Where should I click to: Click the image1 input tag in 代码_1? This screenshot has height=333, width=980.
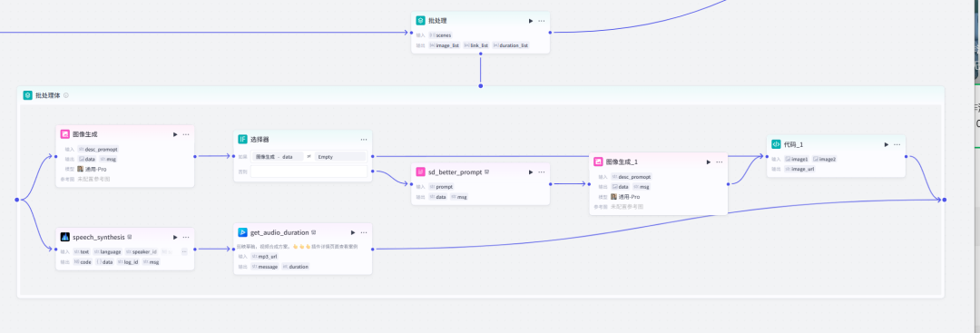click(797, 159)
